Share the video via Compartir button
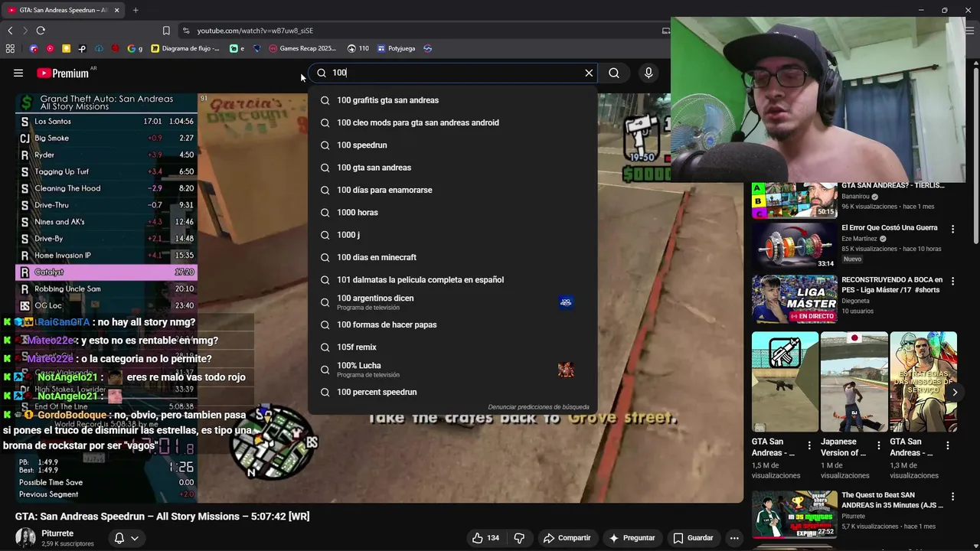This screenshot has width=980, height=551. tap(567, 538)
